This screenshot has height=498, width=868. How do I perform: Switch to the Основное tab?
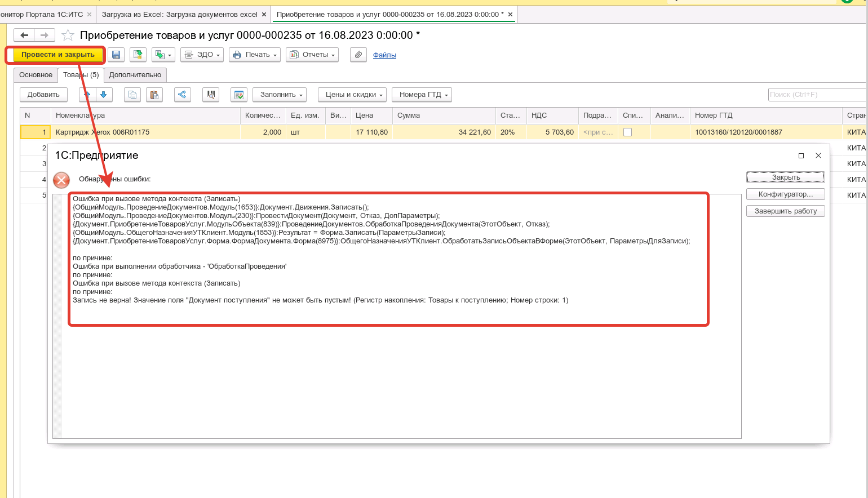click(x=36, y=75)
